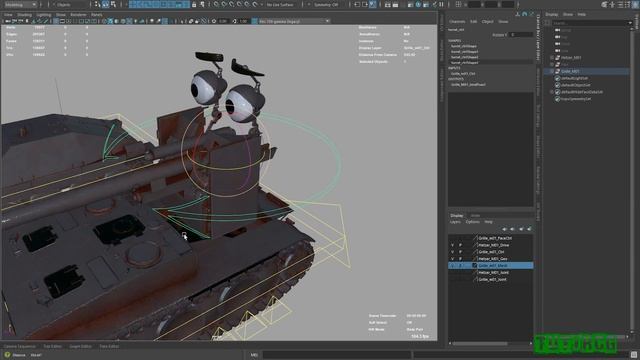Toggle visibility of Grille_wd1_Mesh layer
The image size is (640, 360).
point(452,266)
